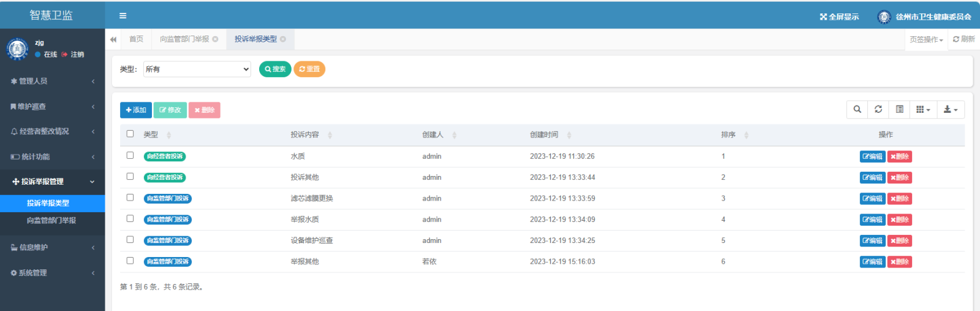
Task: Edit the 设备维护巡查 row
Action: click(x=872, y=240)
